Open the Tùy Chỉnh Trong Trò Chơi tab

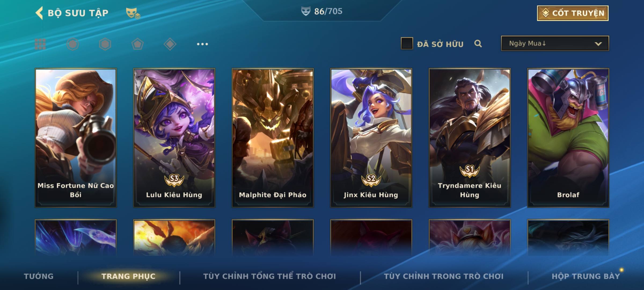444,276
